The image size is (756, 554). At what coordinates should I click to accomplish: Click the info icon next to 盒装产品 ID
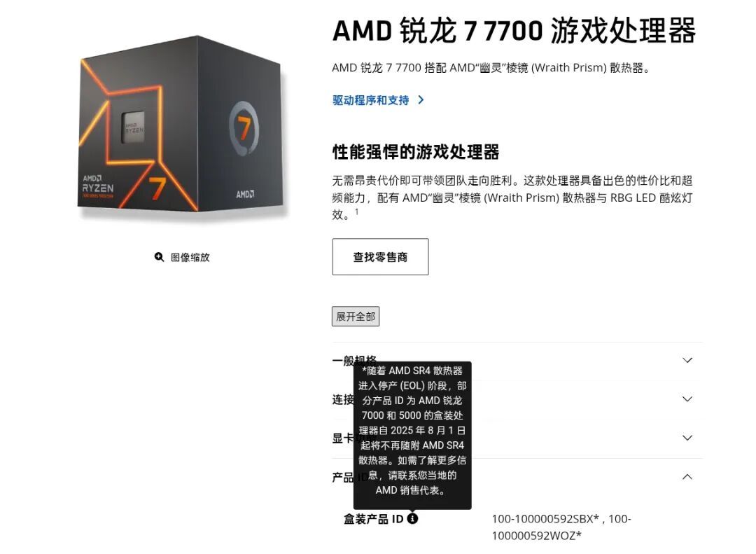click(x=412, y=519)
